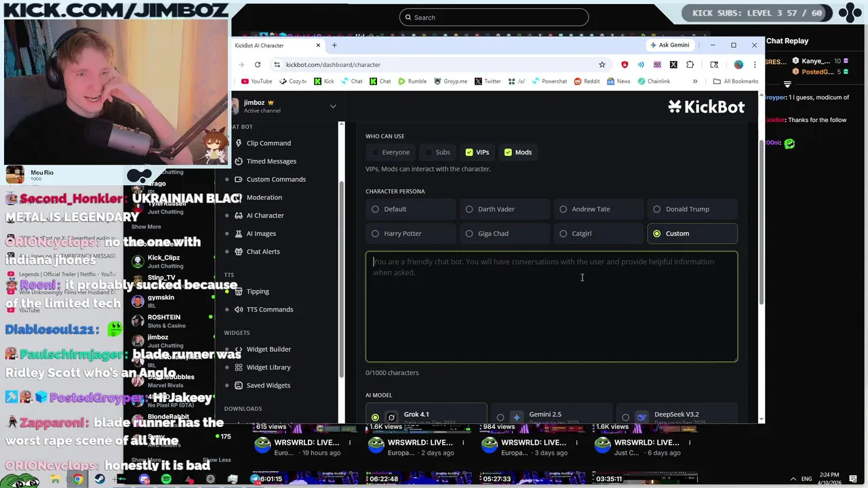Open the X extension icon
Viewport: 868px width, 488px height.
pos(673,64)
